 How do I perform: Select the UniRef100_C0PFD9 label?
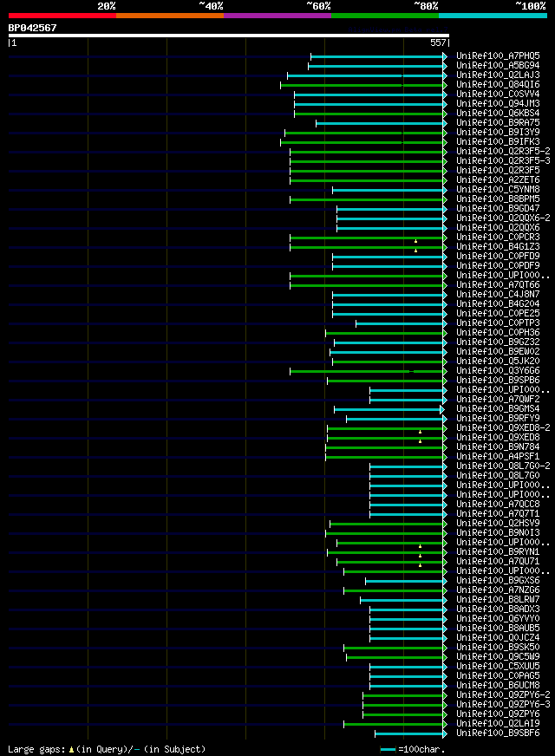[498, 257]
